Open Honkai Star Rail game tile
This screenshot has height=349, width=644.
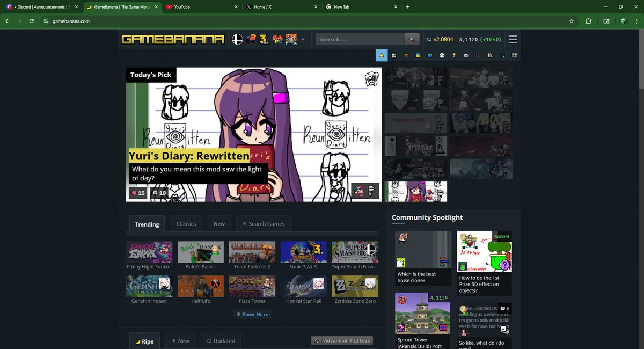coord(304,290)
